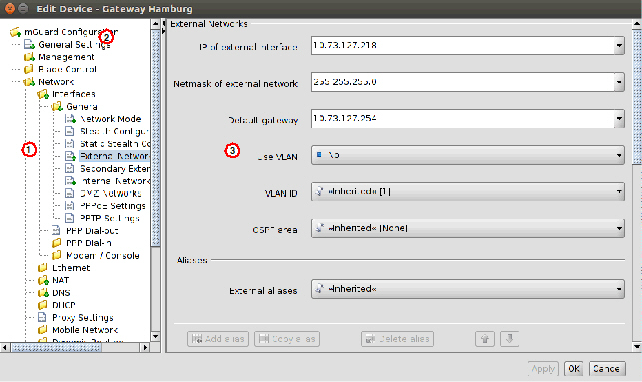Click the right panel vertical scrollbar thumb
Viewport: 642px width, 382px height.
click(637, 96)
